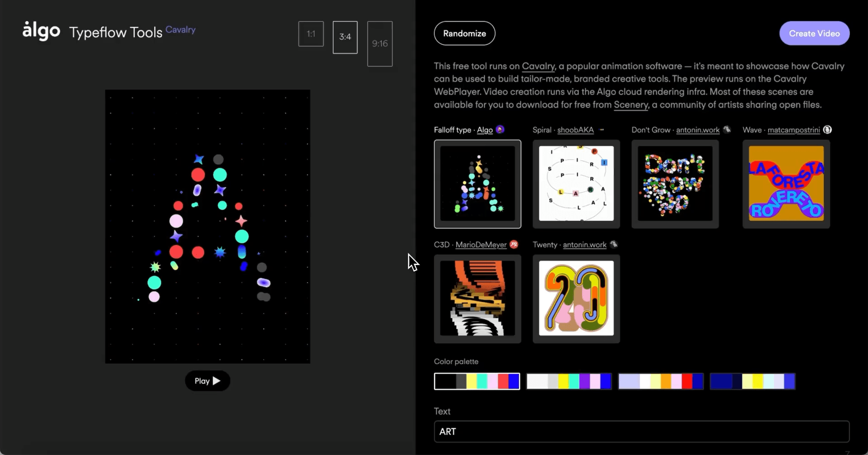Open antonin.work link beside Twenty
This screenshot has width=868, height=455.
pos(585,245)
